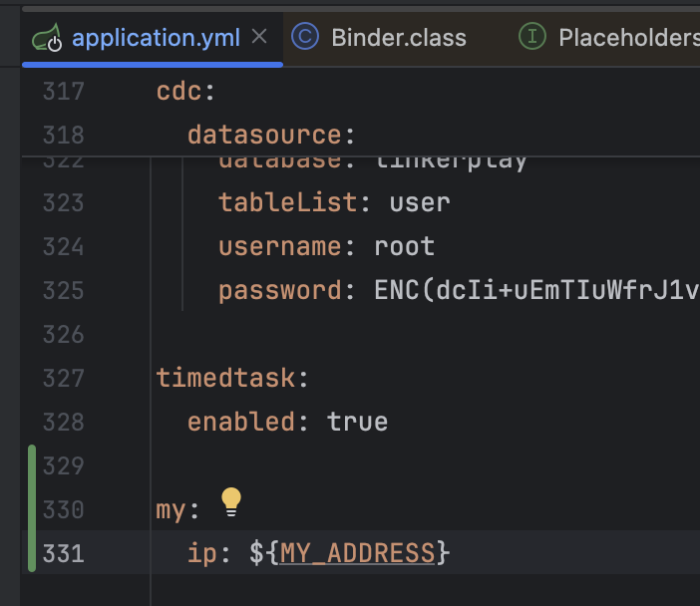This screenshot has height=606, width=700.
Task: Close the application.yml editor tab
Action: (x=259, y=38)
